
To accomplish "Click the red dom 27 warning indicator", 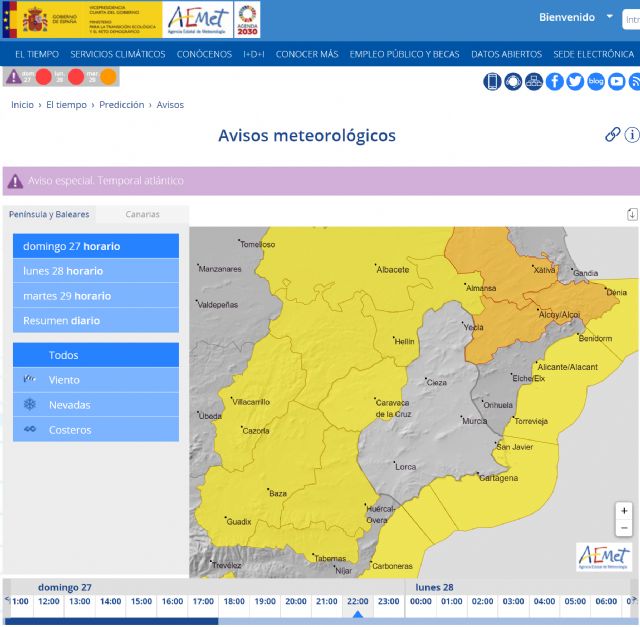I will click(x=44, y=77).
